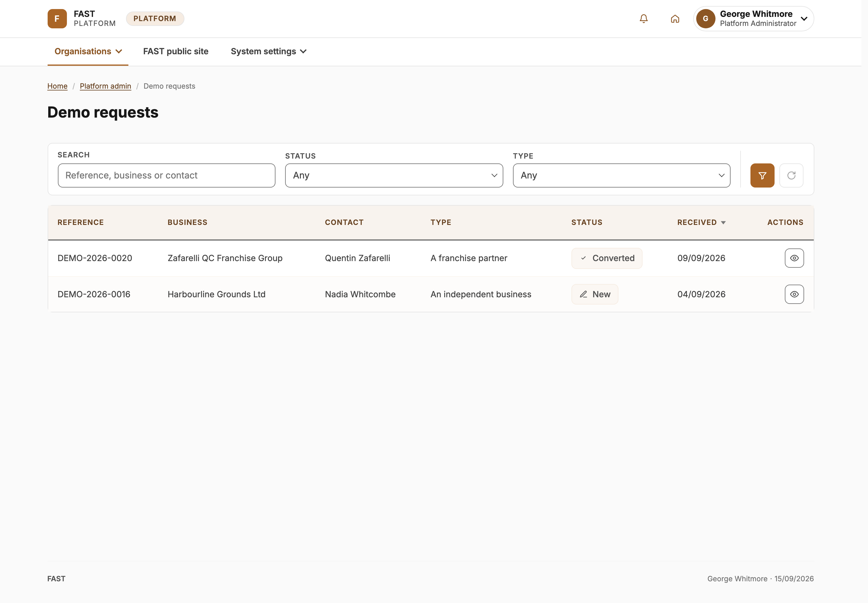The height and width of the screenshot is (603, 868).
Task: Select reference DEMO-2026-0016
Action: pos(94,294)
